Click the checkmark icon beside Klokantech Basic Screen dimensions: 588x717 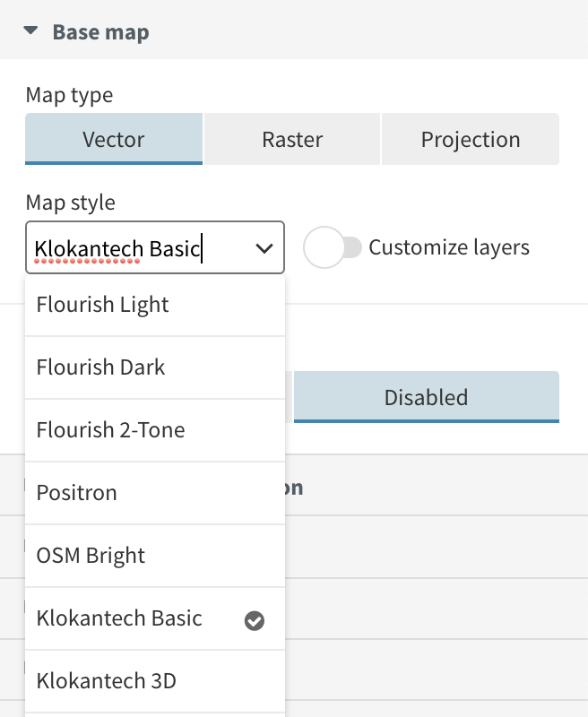(255, 621)
